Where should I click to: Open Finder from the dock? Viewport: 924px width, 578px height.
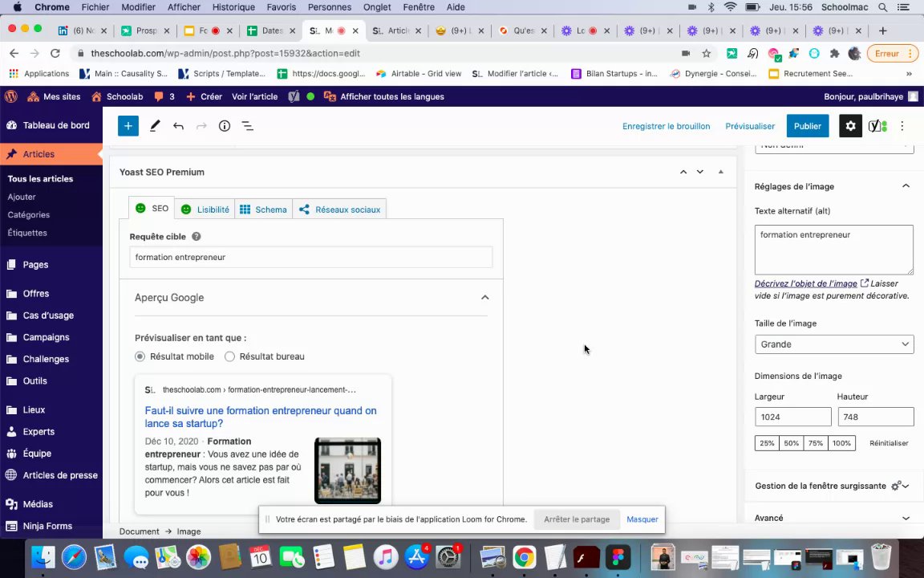coord(43,557)
